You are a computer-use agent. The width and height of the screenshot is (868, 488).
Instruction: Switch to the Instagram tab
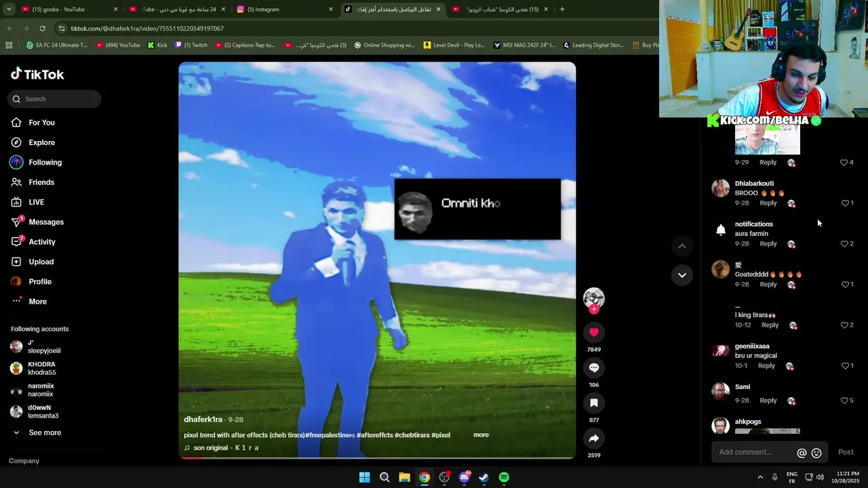point(283,9)
